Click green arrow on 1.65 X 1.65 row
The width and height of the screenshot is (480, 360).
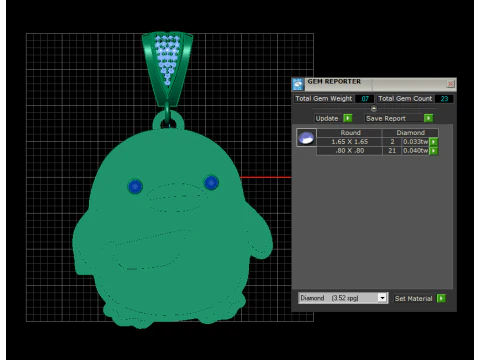(x=433, y=142)
